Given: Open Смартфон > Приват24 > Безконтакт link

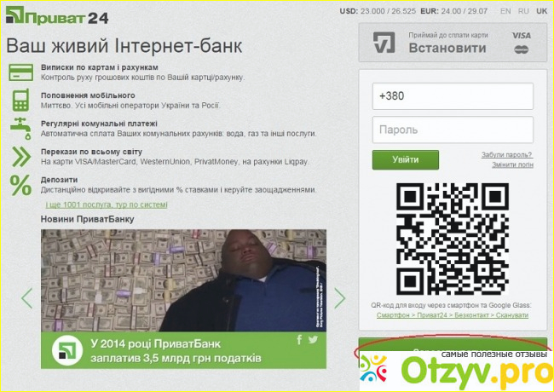Looking at the screenshot, I should pyautogui.click(x=453, y=315).
